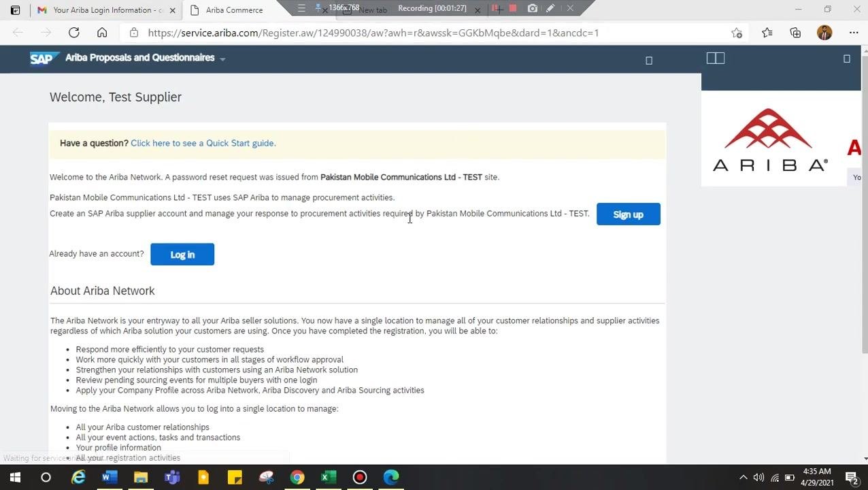Select the recorder pencil annotation tool
The width and height of the screenshot is (868, 490).
click(550, 8)
